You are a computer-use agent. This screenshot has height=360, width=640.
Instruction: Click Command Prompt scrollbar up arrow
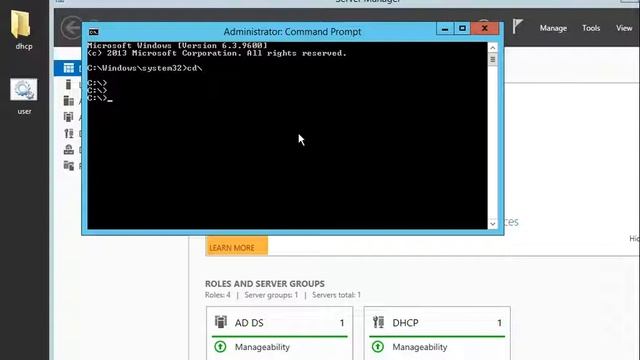[x=493, y=48]
